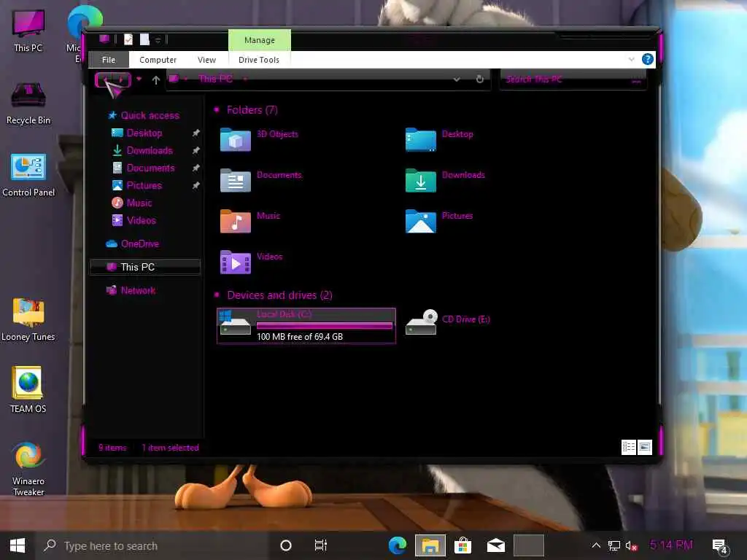
Task: Select Local Disk (C:) drive icon
Action: (235, 322)
